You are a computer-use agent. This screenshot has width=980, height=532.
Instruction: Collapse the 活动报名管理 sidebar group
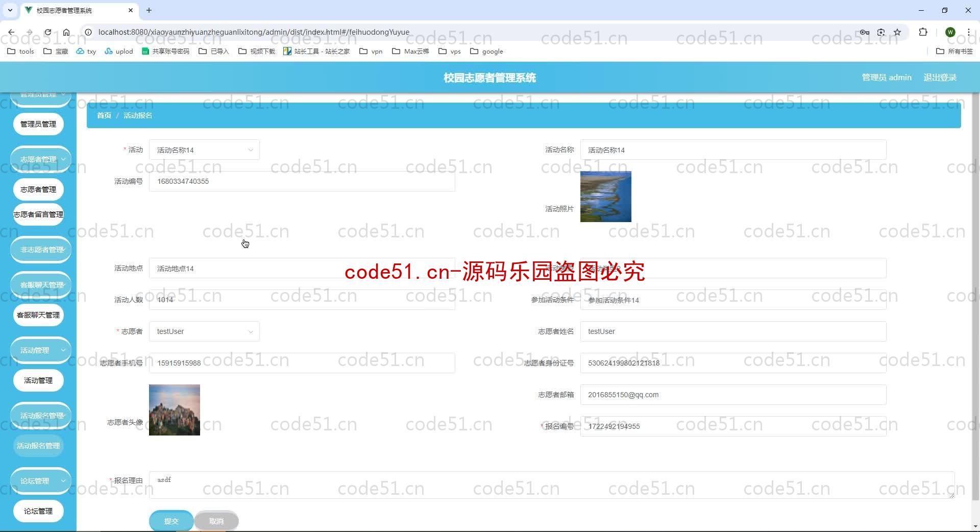[x=41, y=416]
